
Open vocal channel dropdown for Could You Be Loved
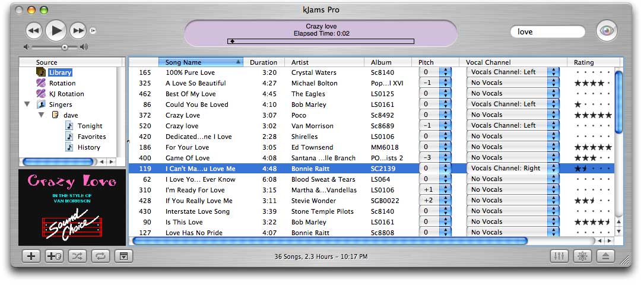(513, 104)
